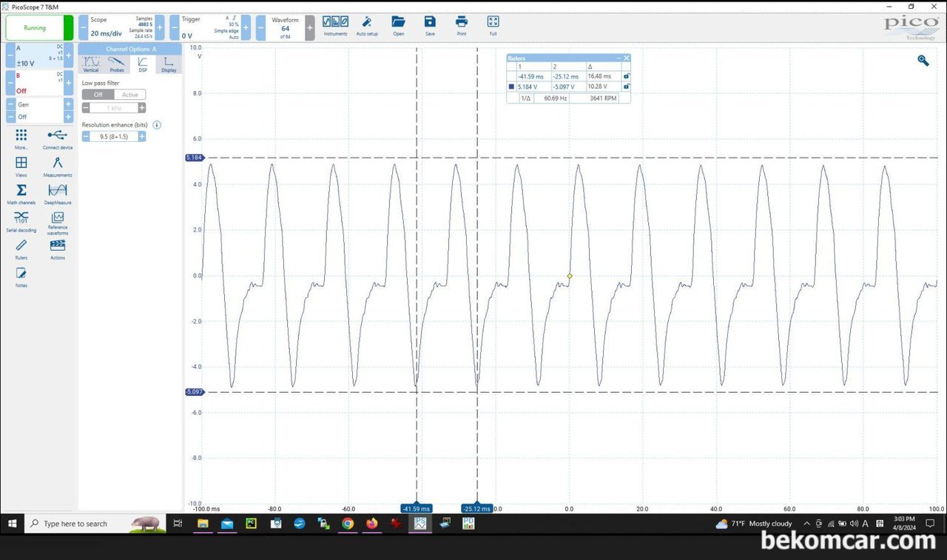Open the Instruments panel
The height and width of the screenshot is (560, 947).
(x=335, y=26)
